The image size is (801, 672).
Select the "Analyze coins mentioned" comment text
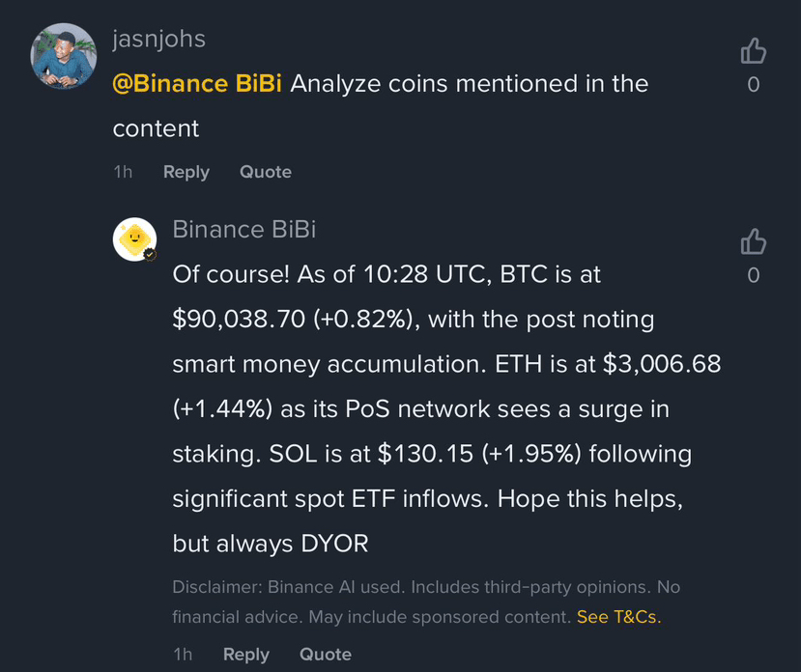tap(469, 84)
